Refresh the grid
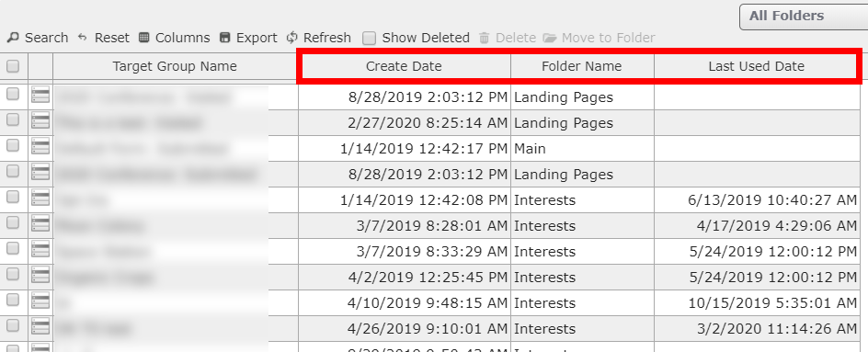868x352 pixels. point(318,38)
